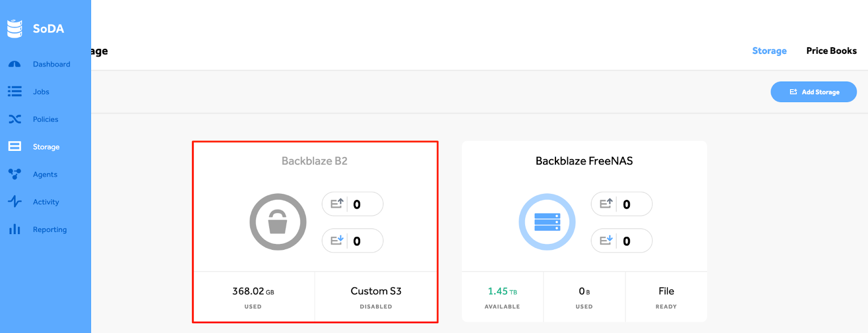This screenshot has width=868, height=333.
Task: Open the Dashboard sidebar link
Action: (x=52, y=64)
